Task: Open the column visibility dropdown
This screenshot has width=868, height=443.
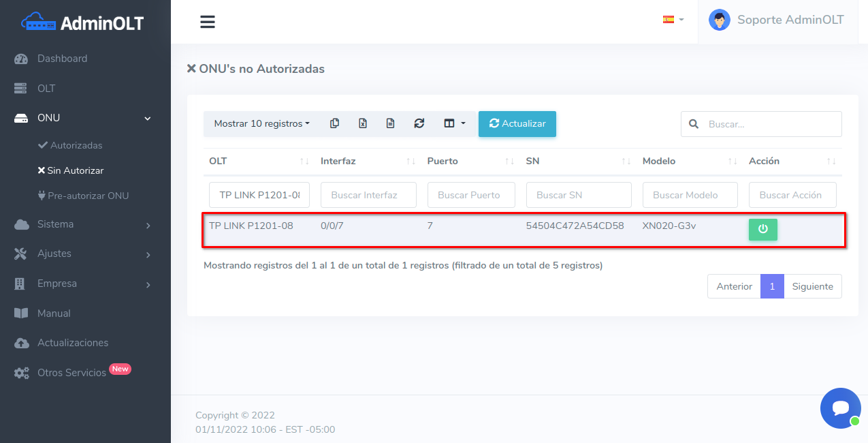Action: click(x=454, y=123)
